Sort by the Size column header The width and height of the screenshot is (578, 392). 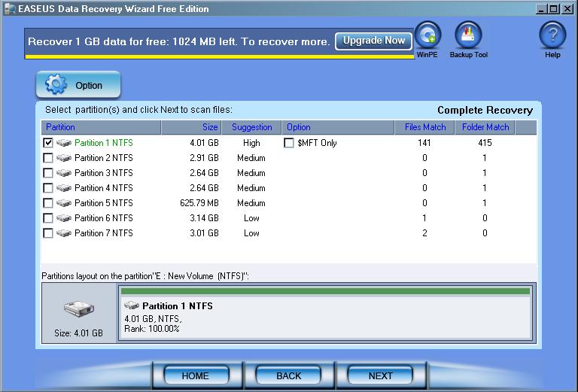(191, 127)
